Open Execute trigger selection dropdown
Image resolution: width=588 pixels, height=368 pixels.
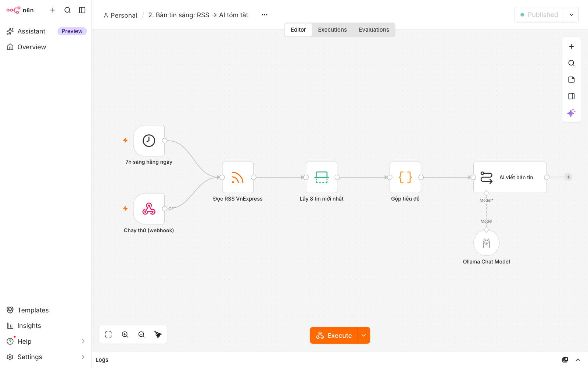[364, 335]
